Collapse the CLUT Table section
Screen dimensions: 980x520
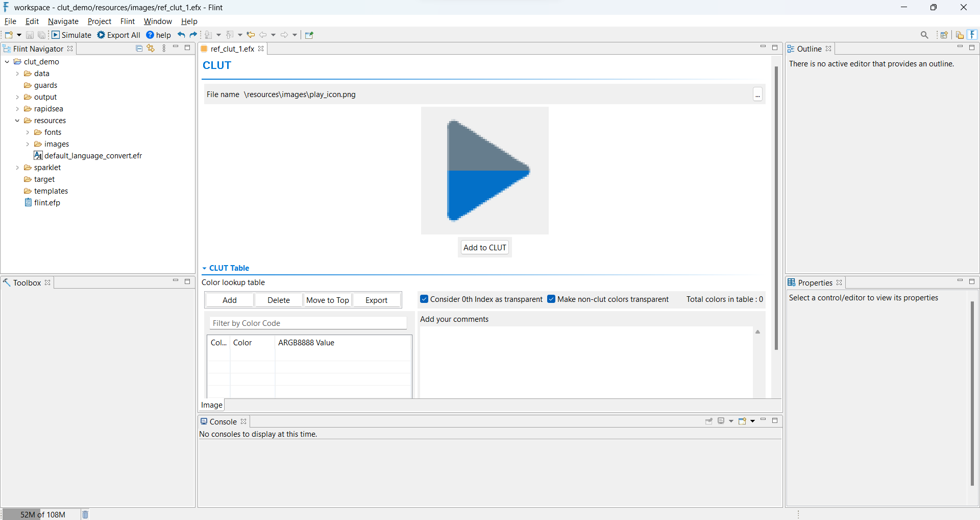pyautogui.click(x=205, y=268)
